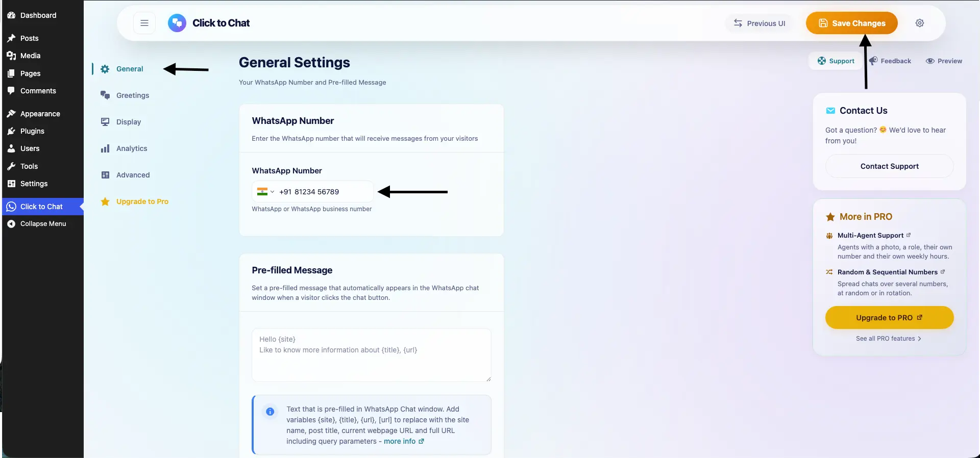Open the Preview link

(944, 61)
